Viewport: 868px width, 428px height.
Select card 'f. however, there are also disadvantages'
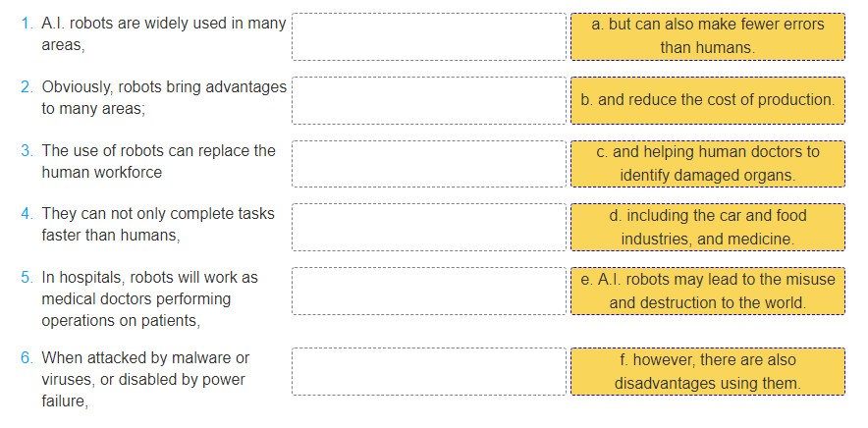click(x=707, y=370)
